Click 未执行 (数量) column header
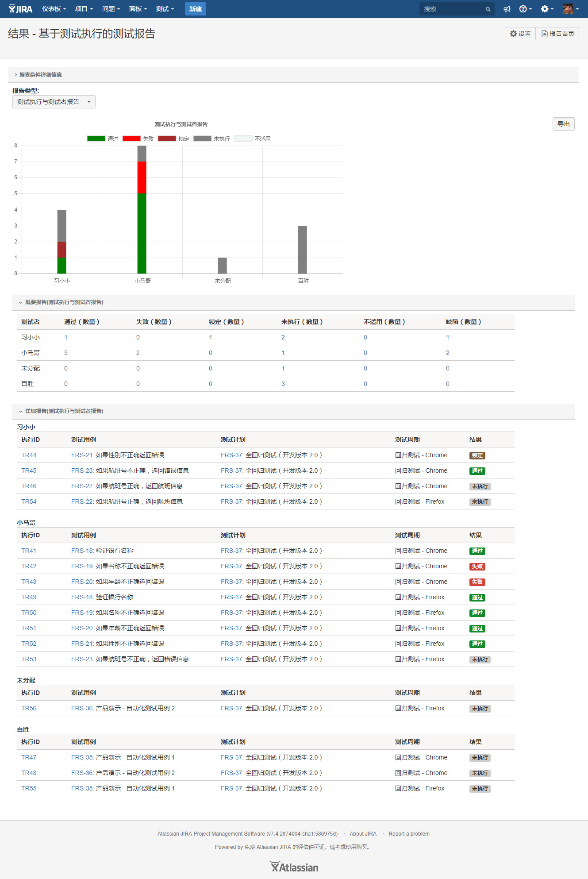The height and width of the screenshot is (879, 588). coord(302,322)
